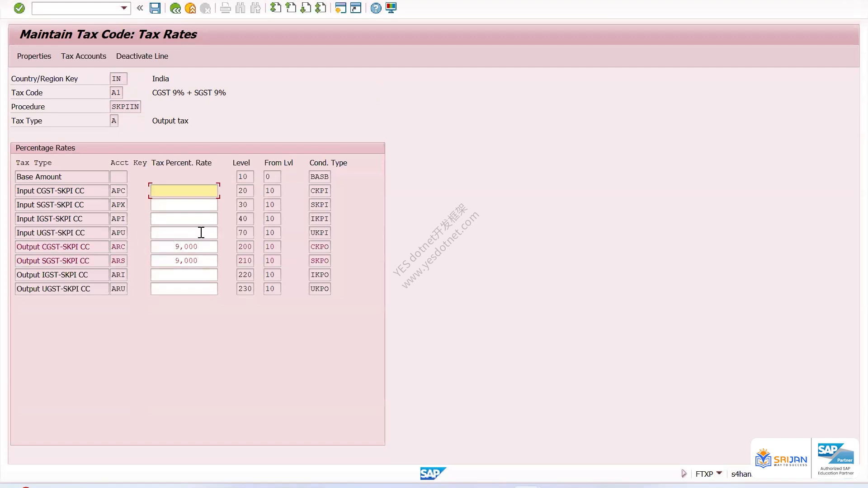
Task: Click level value 230
Action: (x=245, y=289)
